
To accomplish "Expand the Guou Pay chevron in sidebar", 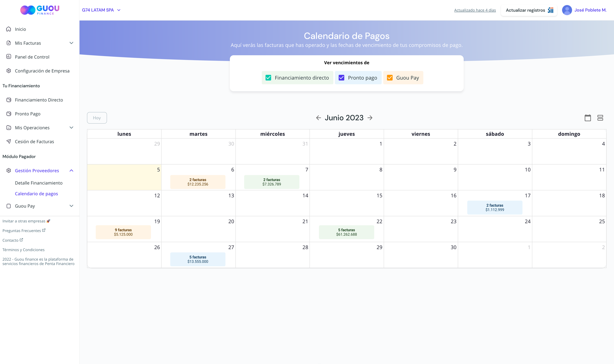I will pos(71,206).
